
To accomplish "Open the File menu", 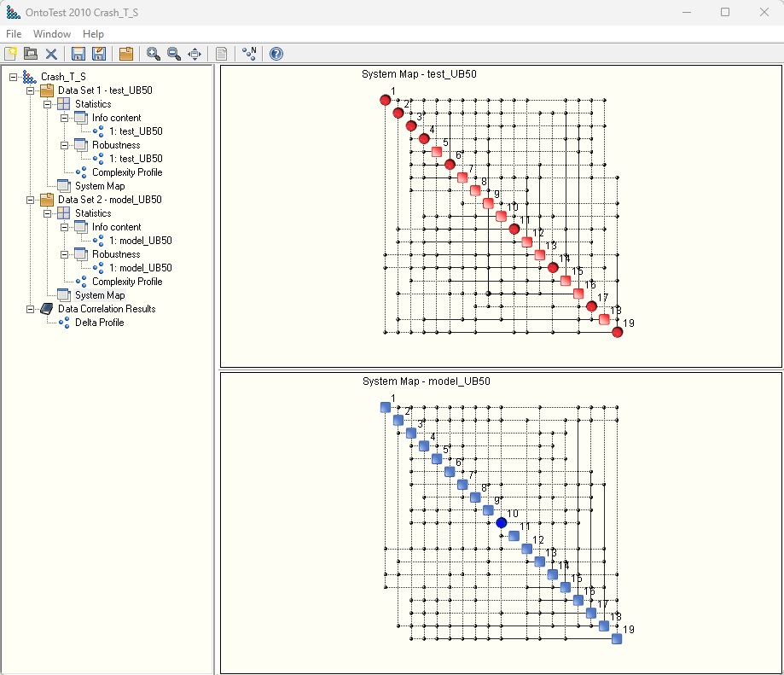I will point(14,34).
